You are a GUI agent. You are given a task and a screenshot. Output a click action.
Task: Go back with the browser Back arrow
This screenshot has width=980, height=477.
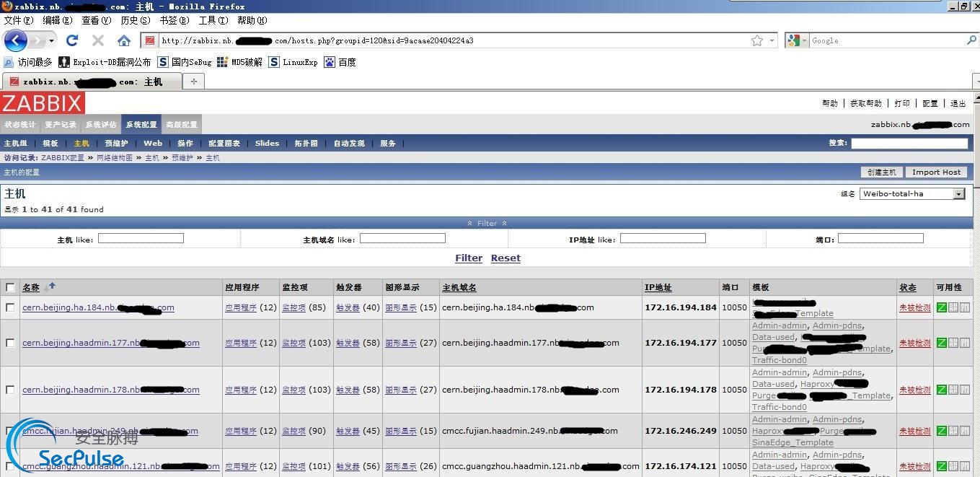click(x=15, y=40)
